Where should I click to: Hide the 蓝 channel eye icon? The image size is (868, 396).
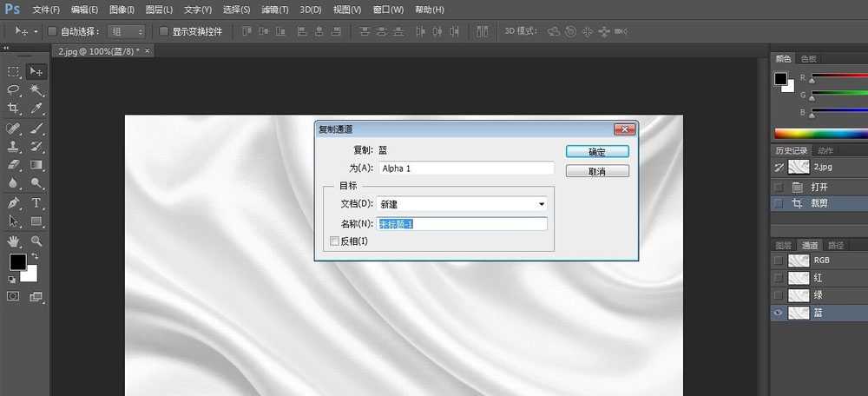(779, 313)
